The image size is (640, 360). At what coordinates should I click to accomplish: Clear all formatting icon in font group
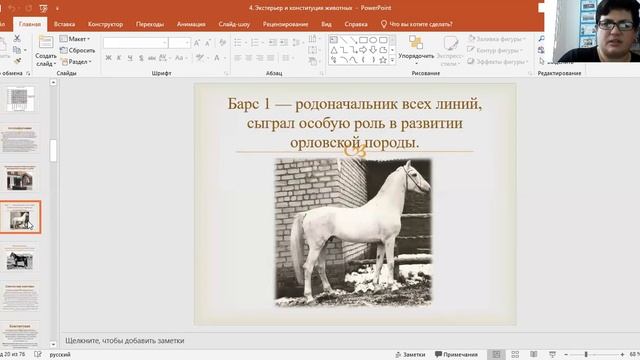[222, 42]
